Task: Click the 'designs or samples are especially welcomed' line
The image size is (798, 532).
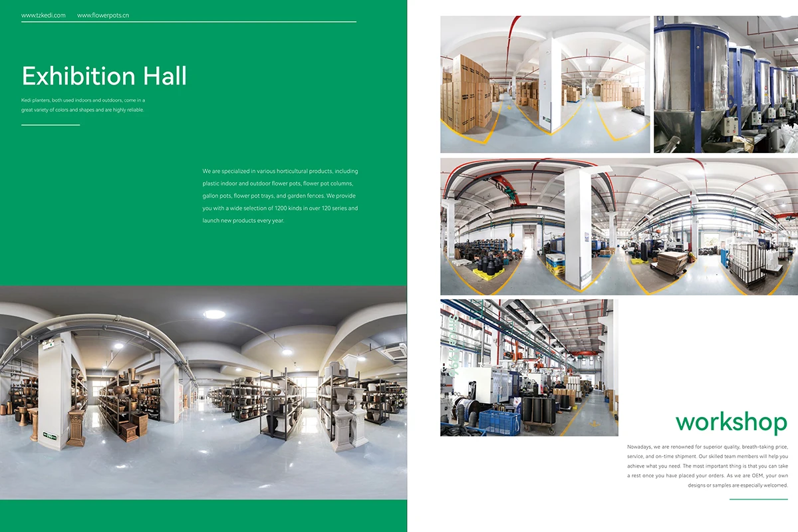Action: (738, 485)
